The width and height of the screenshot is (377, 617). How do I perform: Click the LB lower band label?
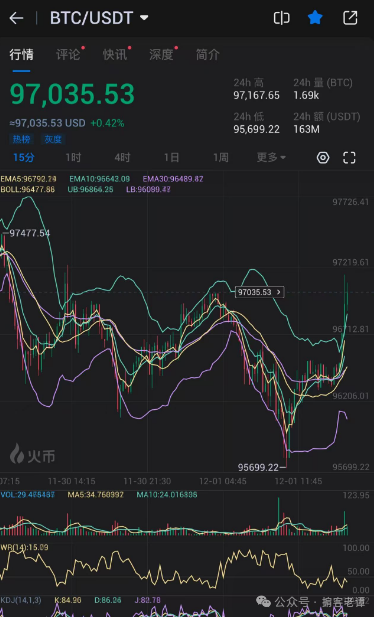[x=148, y=189]
